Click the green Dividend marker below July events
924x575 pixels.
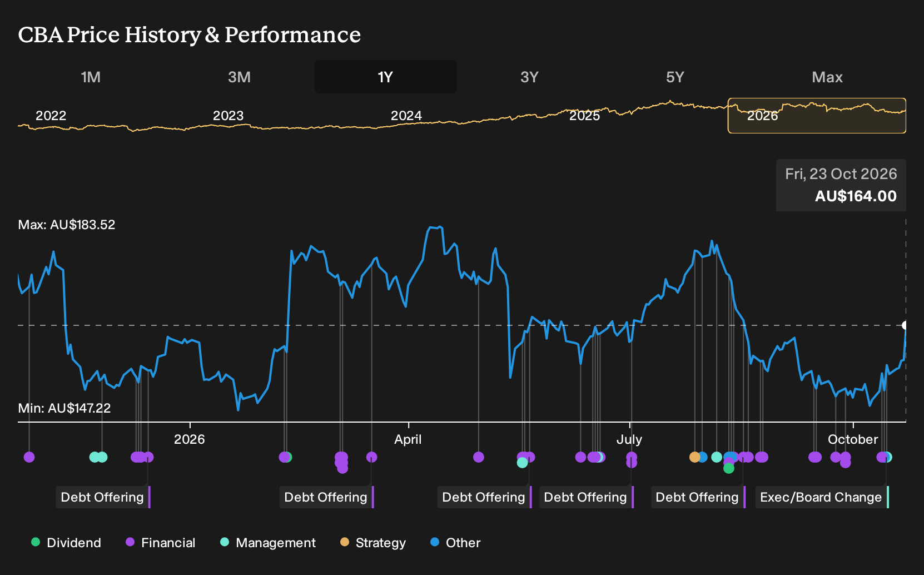pyautogui.click(x=729, y=468)
